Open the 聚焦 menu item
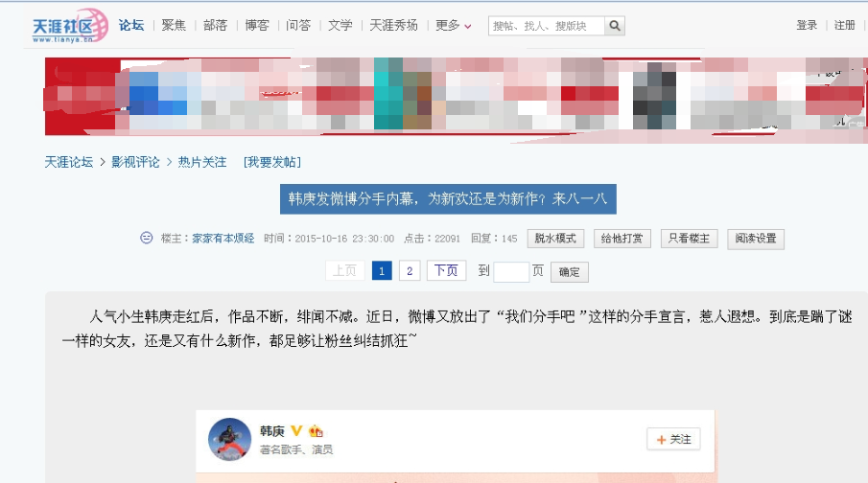868x483 pixels. [x=174, y=26]
